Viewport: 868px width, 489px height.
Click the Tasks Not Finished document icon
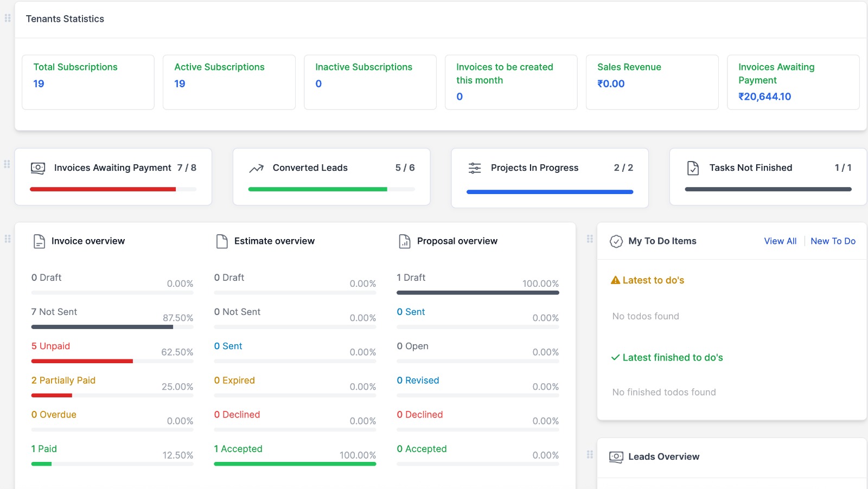[x=693, y=168]
